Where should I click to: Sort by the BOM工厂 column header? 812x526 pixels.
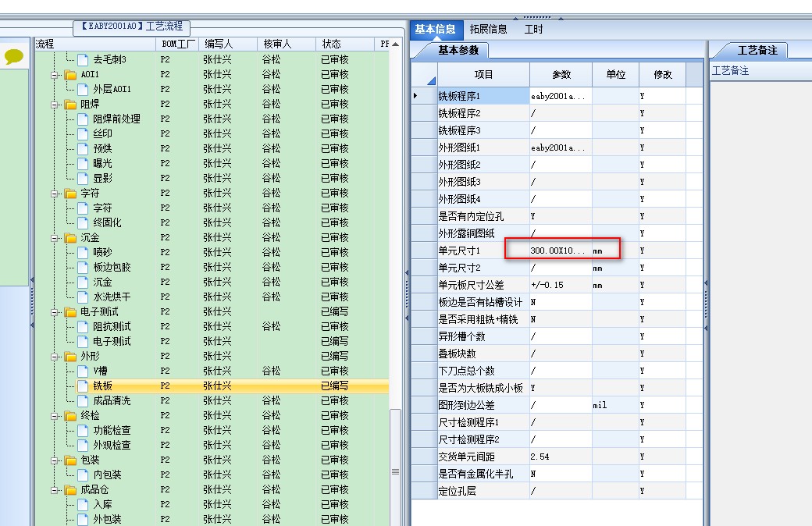click(177, 44)
